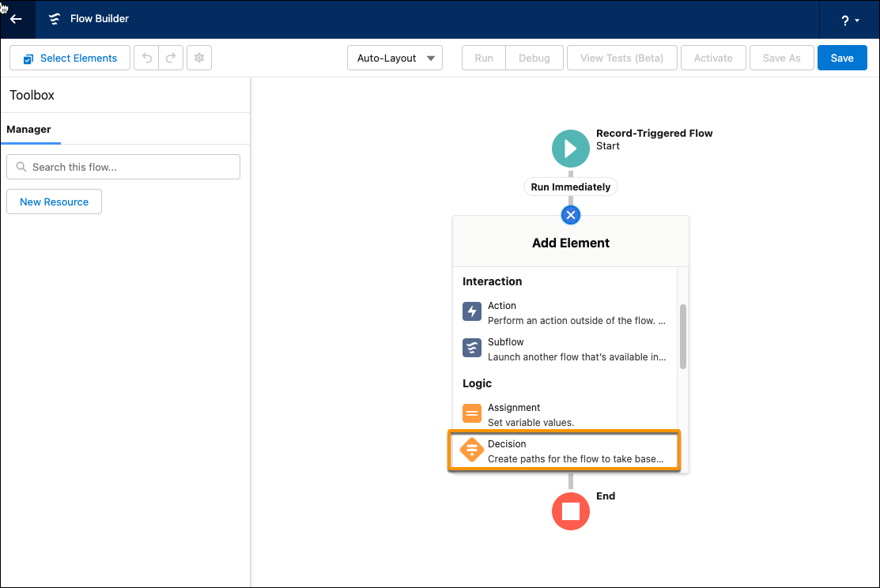Click 'Set variable values.' description
The height and width of the screenshot is (588, 880).
[531, 423]
